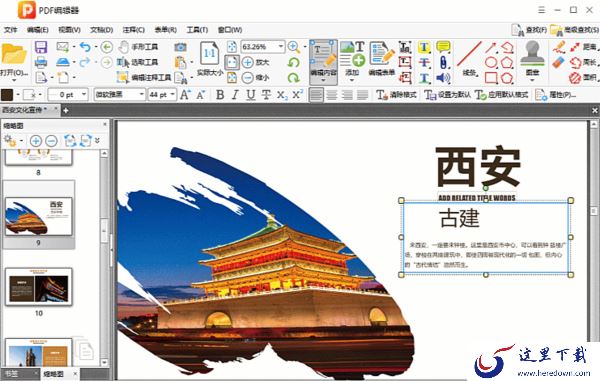Open the View (视图) menu
The height and width of the screenshot is (381, 600).
pyautogui.click(x=69, y=29)
